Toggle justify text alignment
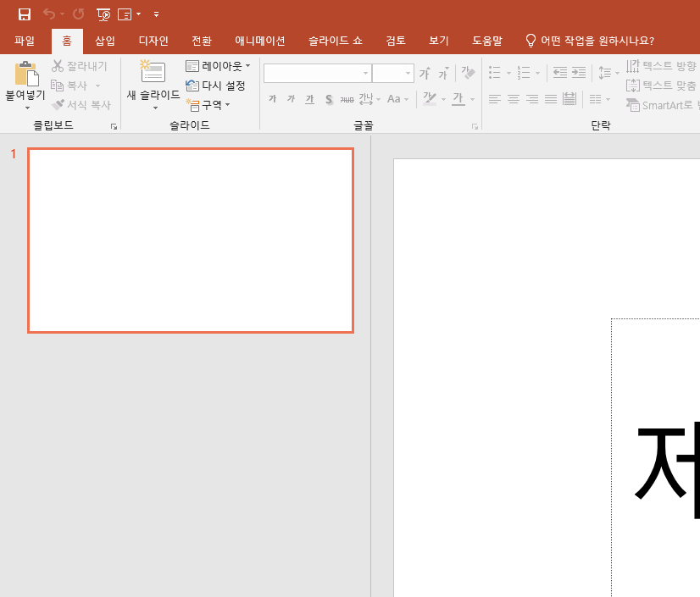Screen dimensions: 700x597 551,98
